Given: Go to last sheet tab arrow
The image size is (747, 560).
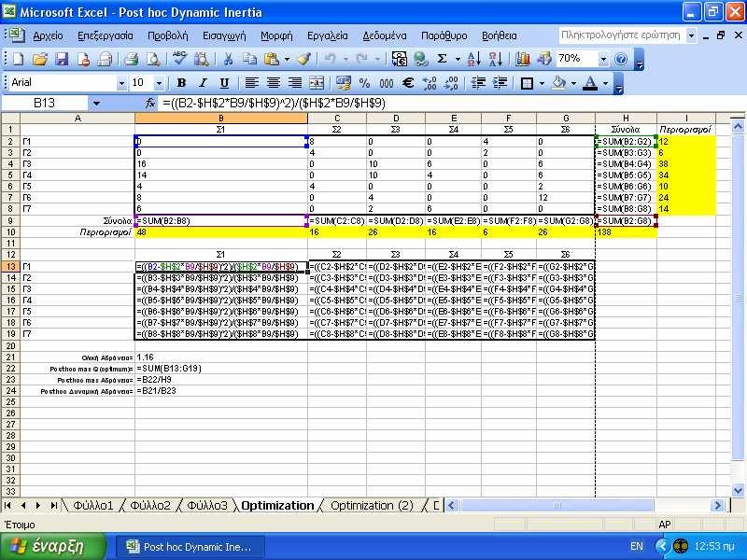Looking at the screenshot, I should 54,506.
